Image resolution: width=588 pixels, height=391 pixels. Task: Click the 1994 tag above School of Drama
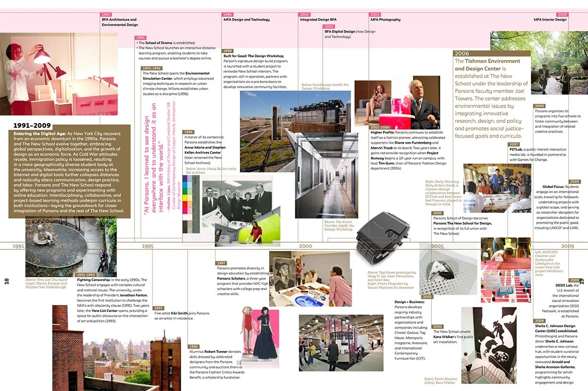[x=141, y=38]
